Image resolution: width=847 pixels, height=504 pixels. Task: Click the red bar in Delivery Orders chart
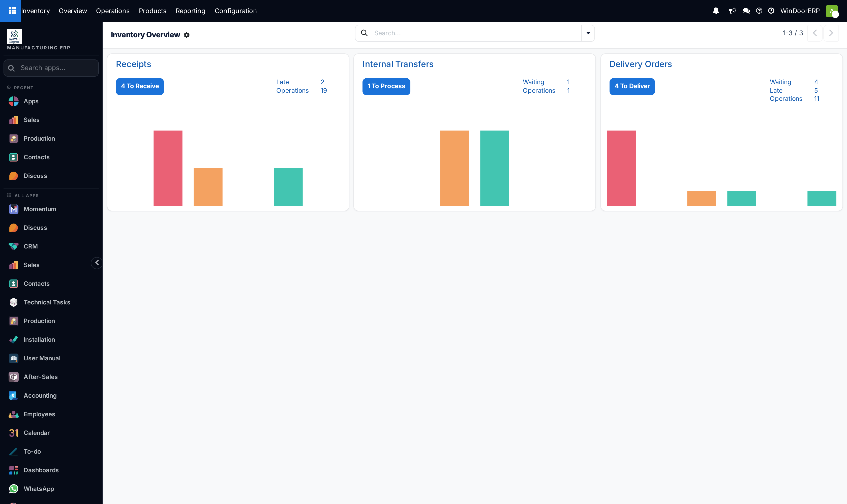coord(621,168)
